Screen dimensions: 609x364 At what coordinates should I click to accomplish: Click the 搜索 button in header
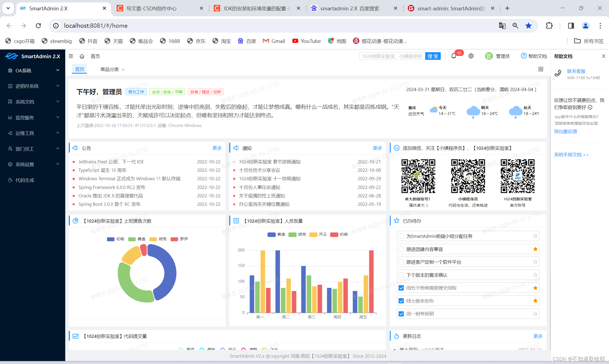(x=433, y=56)
